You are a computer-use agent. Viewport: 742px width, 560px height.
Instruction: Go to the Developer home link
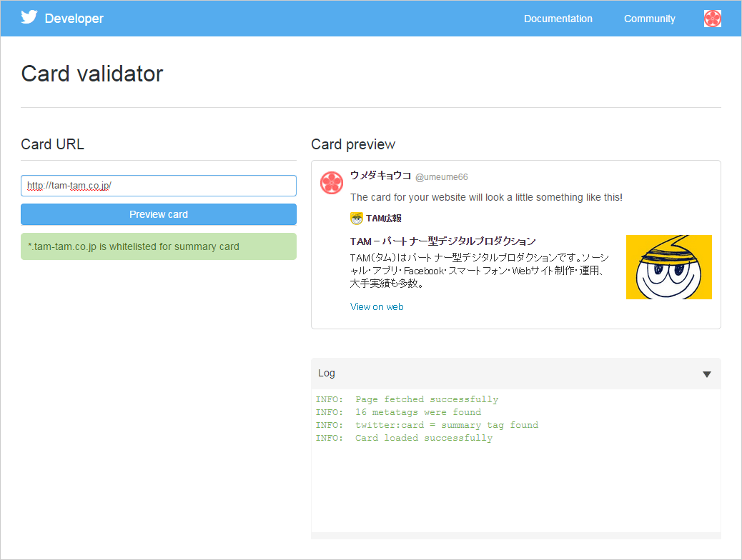pos(74,19)
